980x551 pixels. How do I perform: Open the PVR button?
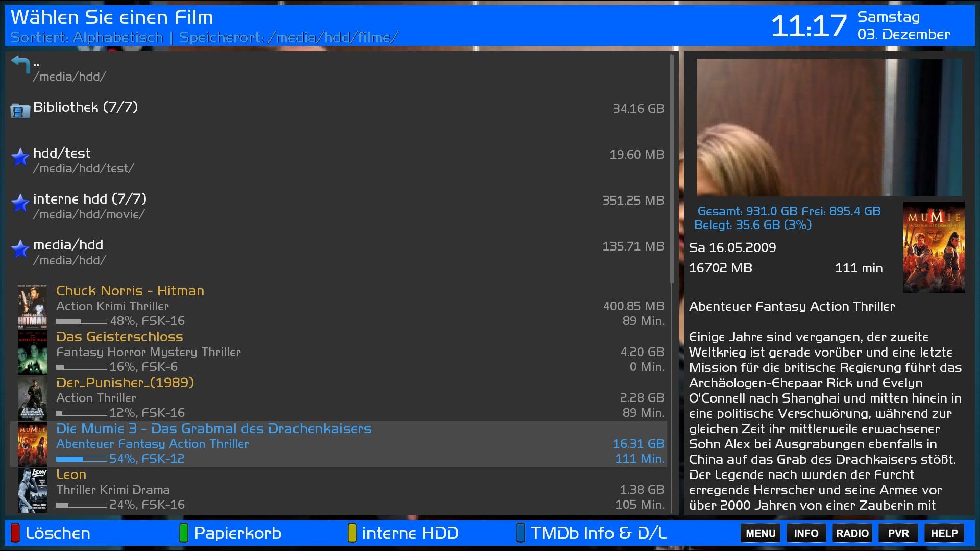(x=898, y=533)
